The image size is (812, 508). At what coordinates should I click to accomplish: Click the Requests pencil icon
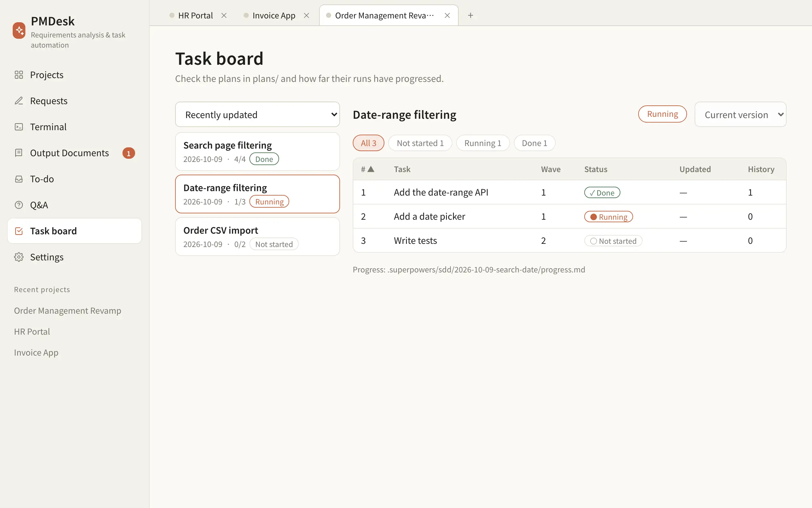19,101
